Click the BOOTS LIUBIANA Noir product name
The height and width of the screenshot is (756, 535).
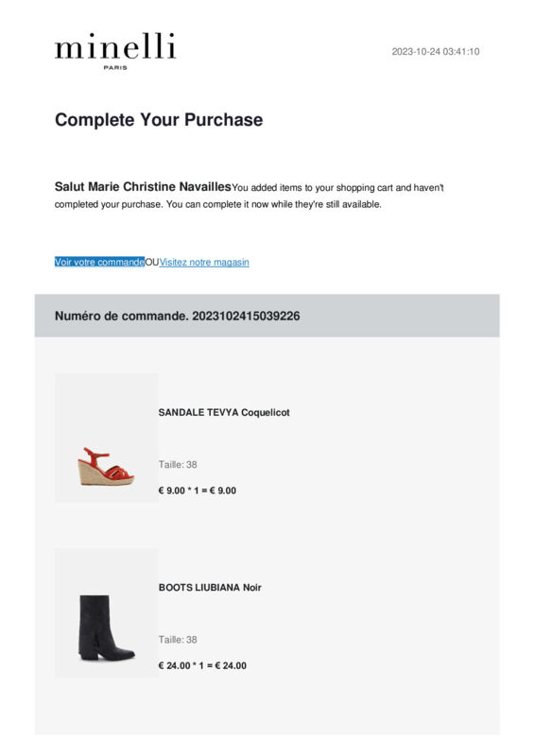pos(210,587)
